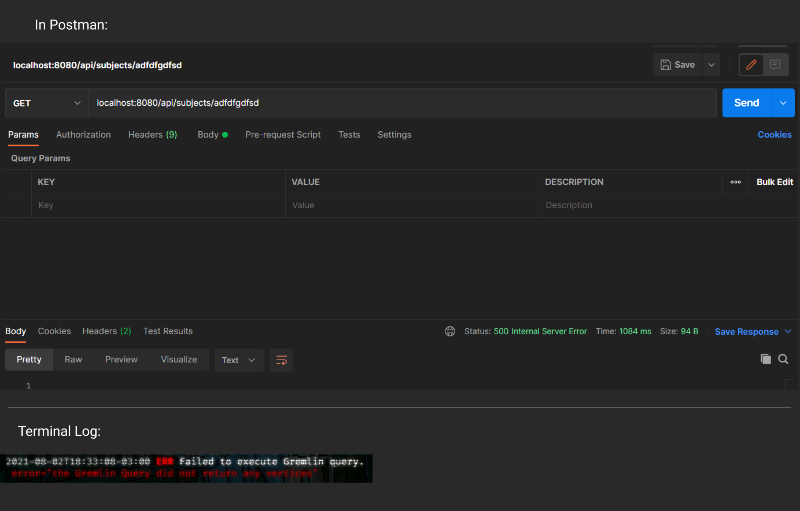Click the Cookies link
The width and height of the screenshot is (800, 511).
click(774, 135)
